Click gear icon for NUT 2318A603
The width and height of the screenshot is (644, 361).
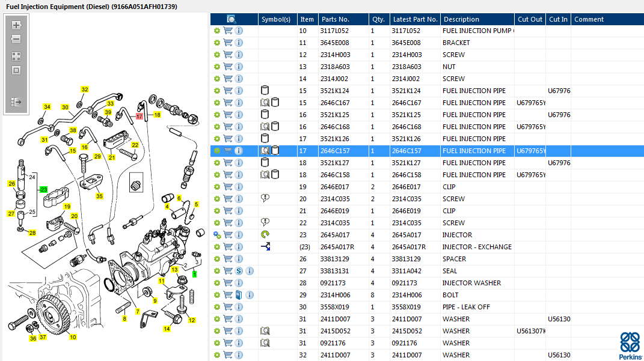coord(217,67)
